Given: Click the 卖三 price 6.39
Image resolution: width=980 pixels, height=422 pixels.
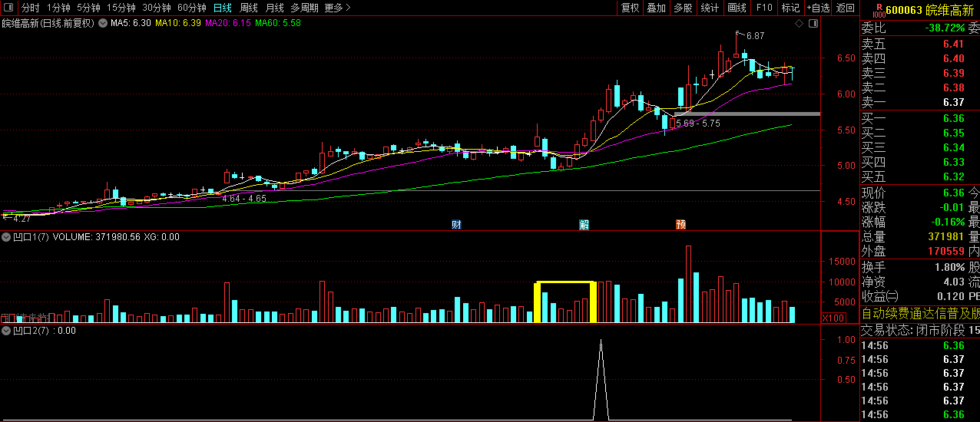Looking at the screenshot, I should (x=953, y=73).
